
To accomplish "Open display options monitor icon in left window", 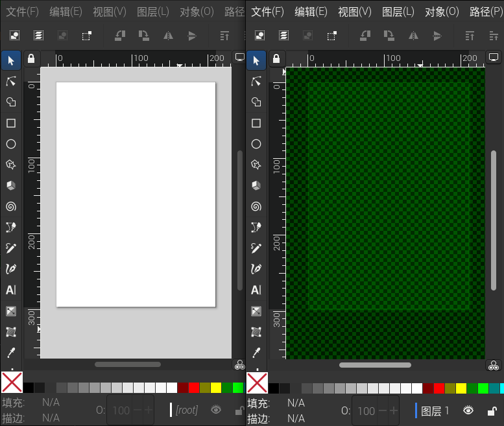I will (x=240, y=58).
